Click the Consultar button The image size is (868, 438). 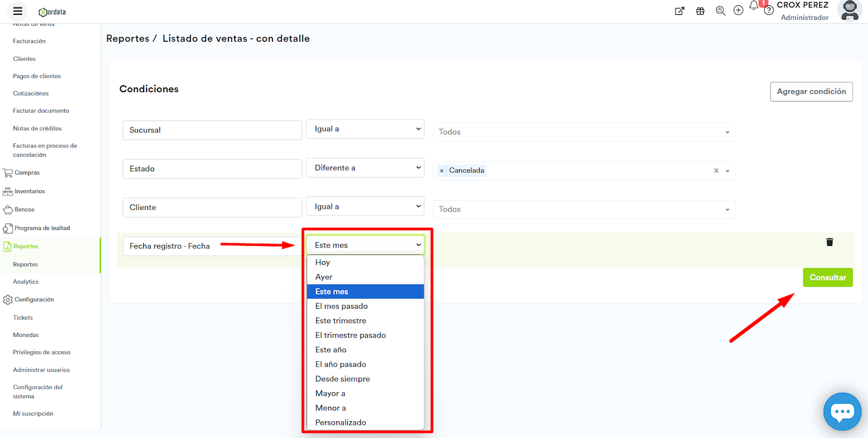point(827,277)
